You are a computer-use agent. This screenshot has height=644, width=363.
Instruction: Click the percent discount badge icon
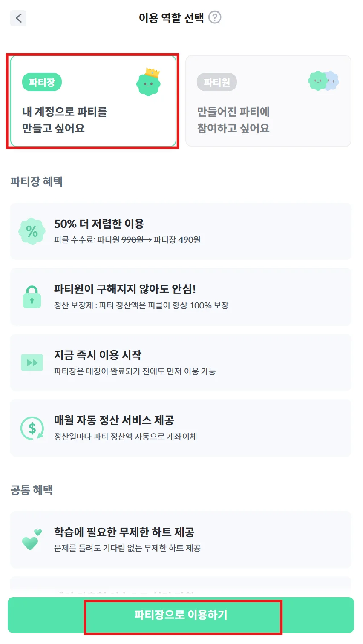pos(32,231)
